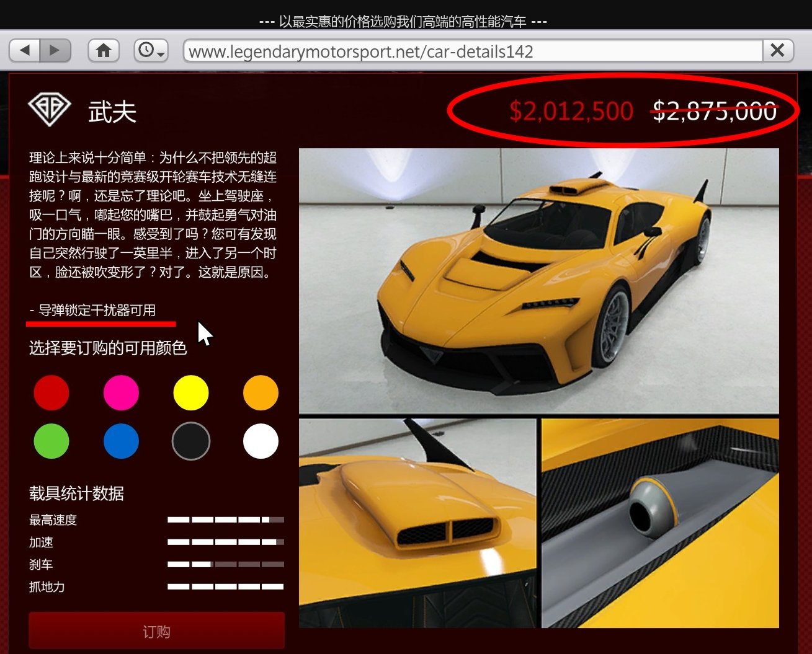Click the vehicle description paragraph
The image size is (812, 654).
coord(153,214)
